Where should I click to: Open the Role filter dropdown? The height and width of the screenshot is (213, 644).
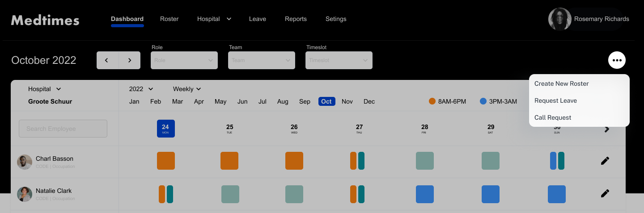184,60
